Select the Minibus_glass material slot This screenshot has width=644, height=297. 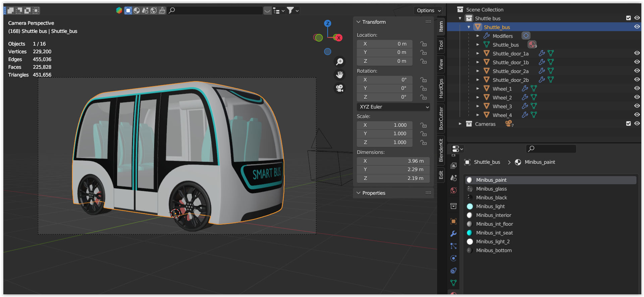click(550, 189)
